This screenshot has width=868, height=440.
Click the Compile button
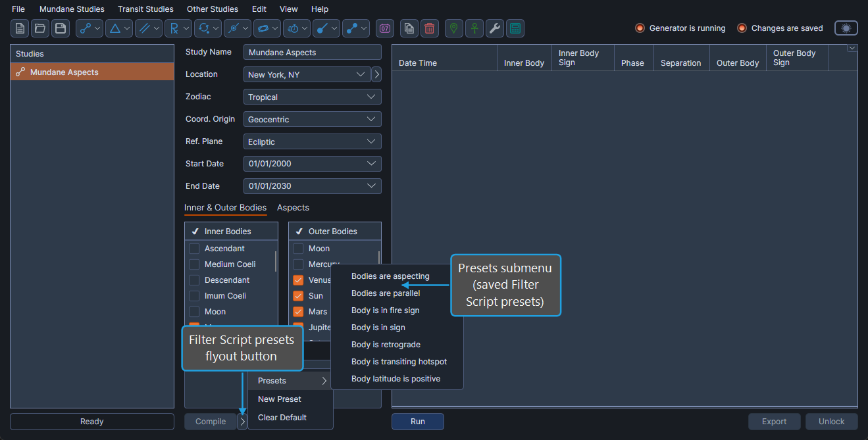coord(211,422)
